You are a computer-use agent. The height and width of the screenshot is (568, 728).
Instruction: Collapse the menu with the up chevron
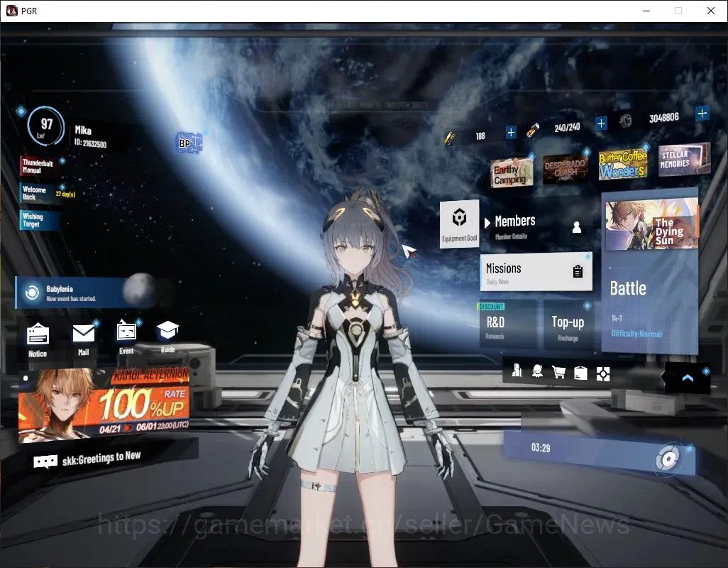tap(688, 378)
